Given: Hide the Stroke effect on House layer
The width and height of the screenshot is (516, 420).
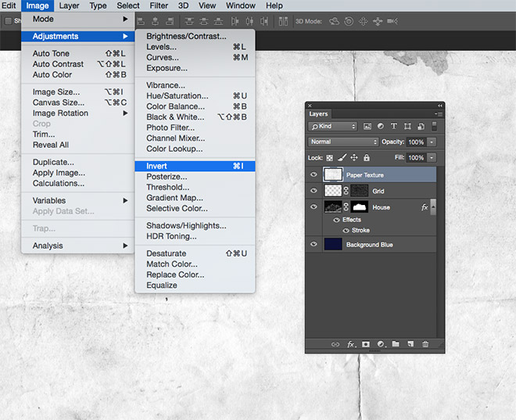Looking at the screenshot, I should pos(346,231).
